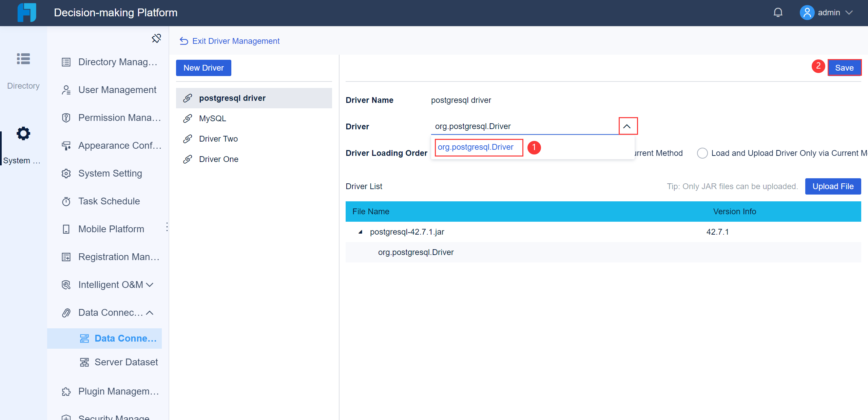868x420 pixels.
Task: Open the notification bell
Action: click(777, 12)
